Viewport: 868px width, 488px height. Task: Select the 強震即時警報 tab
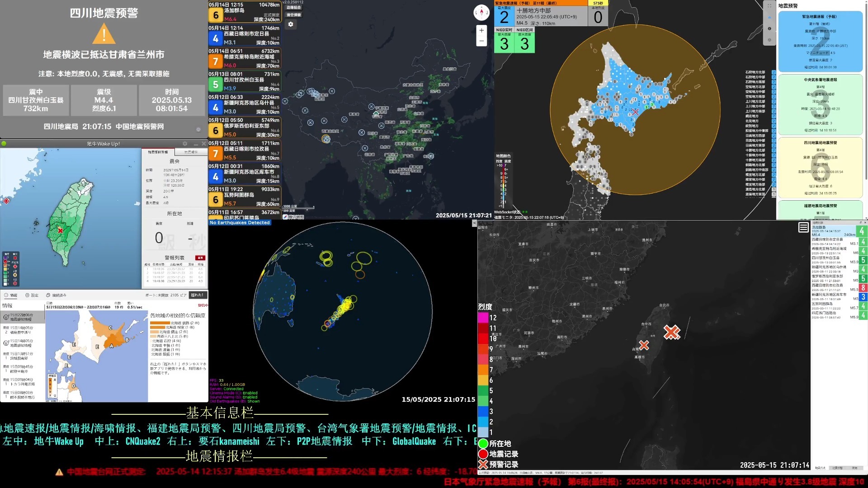(x=158, y=152)
